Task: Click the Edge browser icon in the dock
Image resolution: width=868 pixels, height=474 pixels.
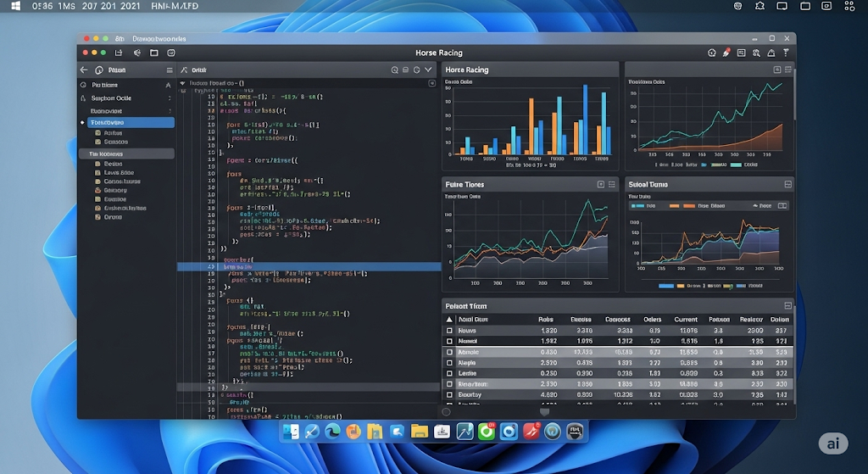Action: click(333, 432)
